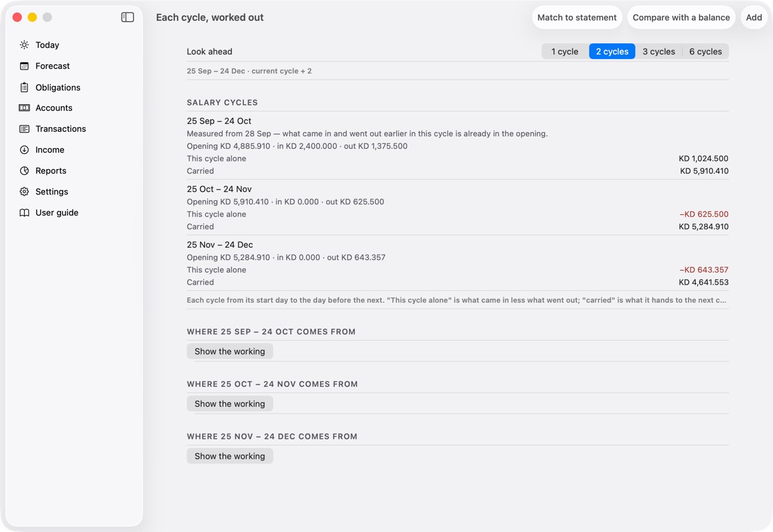Select the Income label in sidebar
Viewport: 773px width, 532px height.
(x=50, y=150)
